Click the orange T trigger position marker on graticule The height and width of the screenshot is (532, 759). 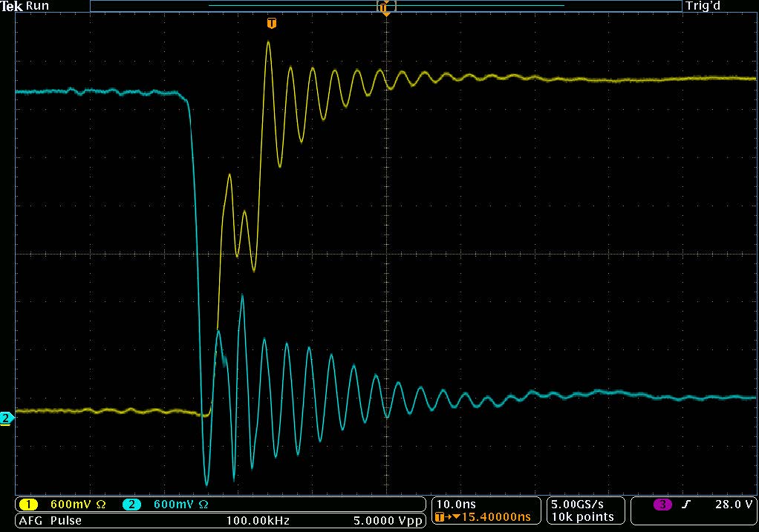click(272, 24)
